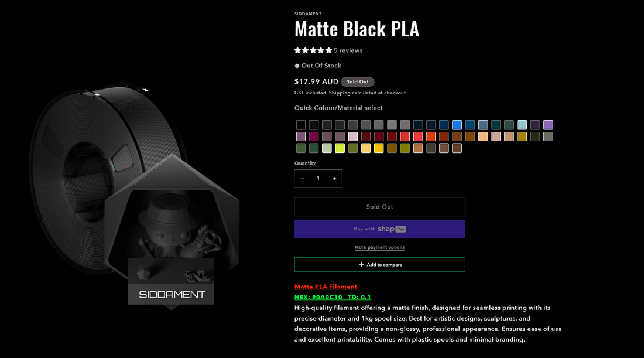Click Add to compare button
644x358 pixels.
point(379,265)
